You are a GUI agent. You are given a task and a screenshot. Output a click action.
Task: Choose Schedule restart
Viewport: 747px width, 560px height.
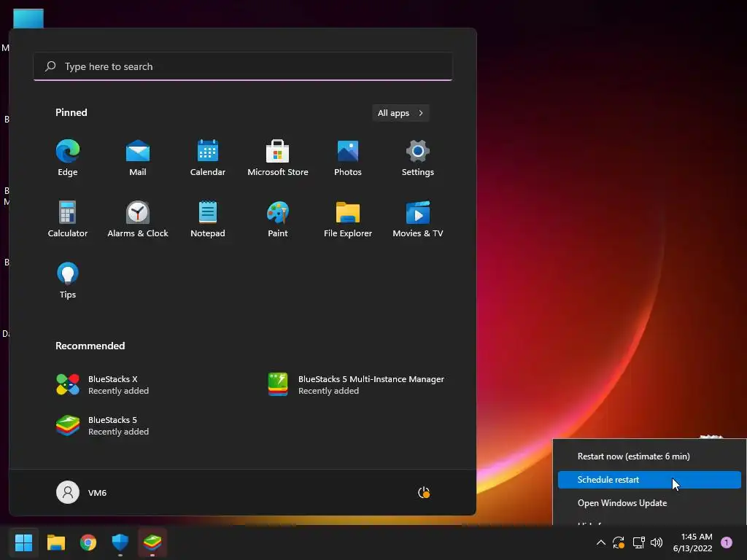coord(649,480)
